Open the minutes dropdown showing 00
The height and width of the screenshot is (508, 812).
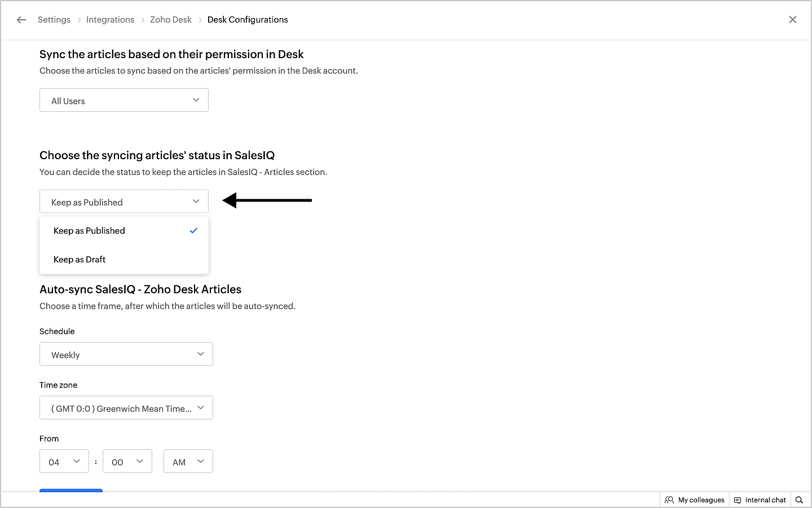pos(127,462)
